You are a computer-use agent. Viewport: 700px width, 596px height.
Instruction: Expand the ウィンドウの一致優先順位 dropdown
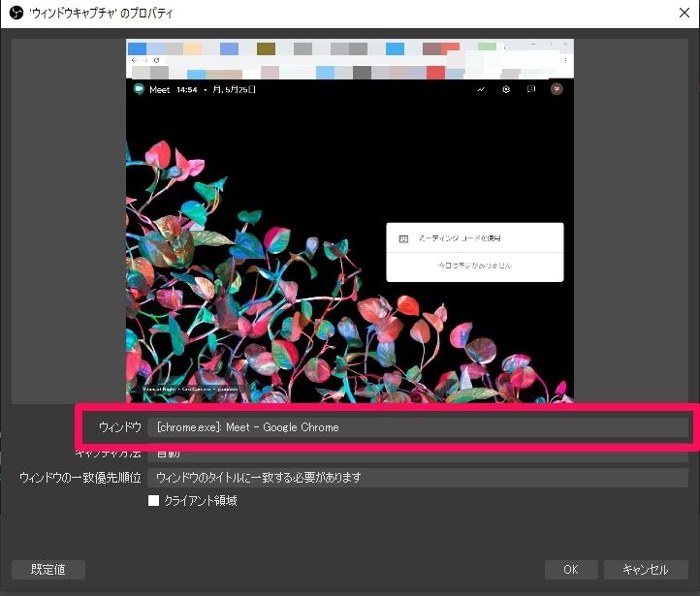coord(418,478)
